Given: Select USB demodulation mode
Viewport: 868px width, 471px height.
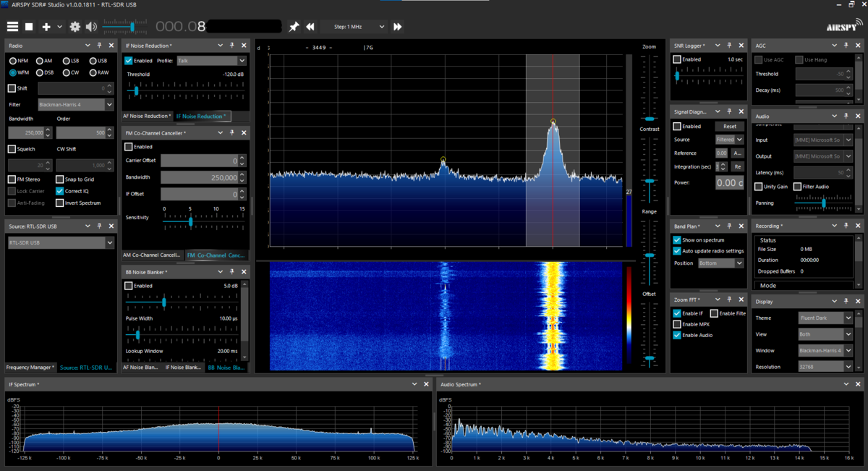Looking at the screenshot, I should point(93,61).
